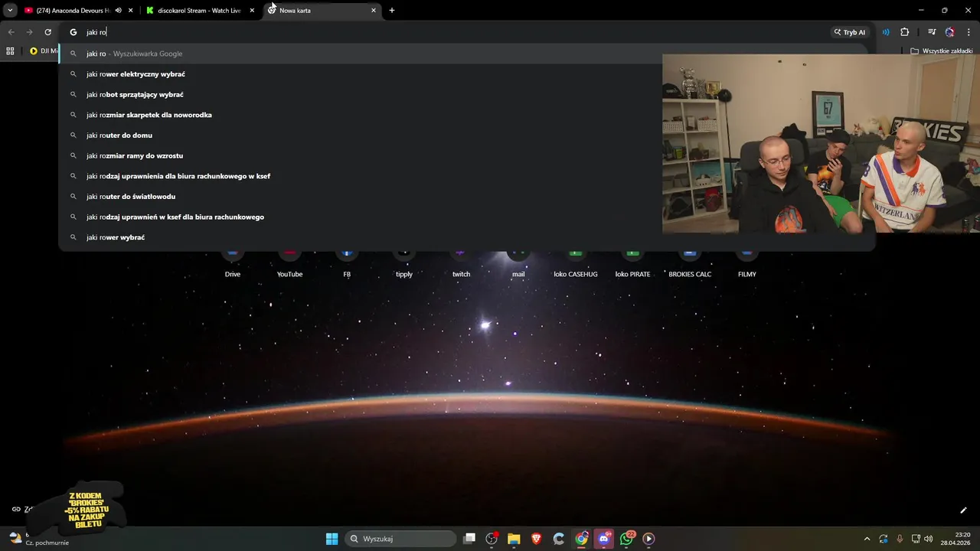Open Discord from the taskbar
The image size is (980, 551).
(604, 539)
